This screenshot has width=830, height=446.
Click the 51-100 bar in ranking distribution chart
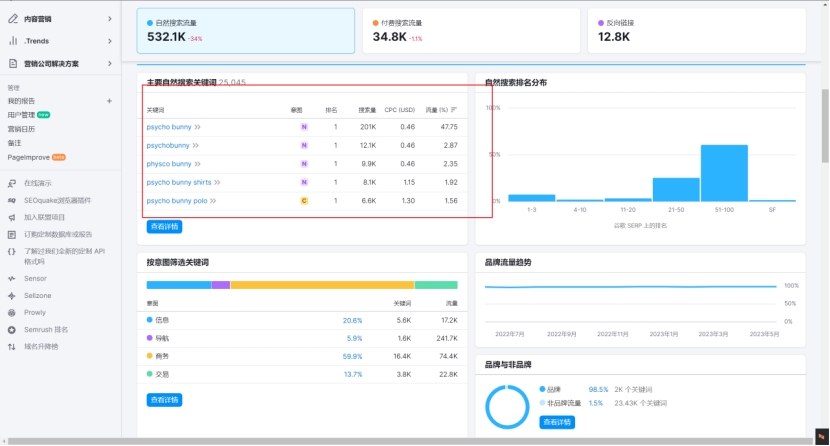click(x=724, y=174)
